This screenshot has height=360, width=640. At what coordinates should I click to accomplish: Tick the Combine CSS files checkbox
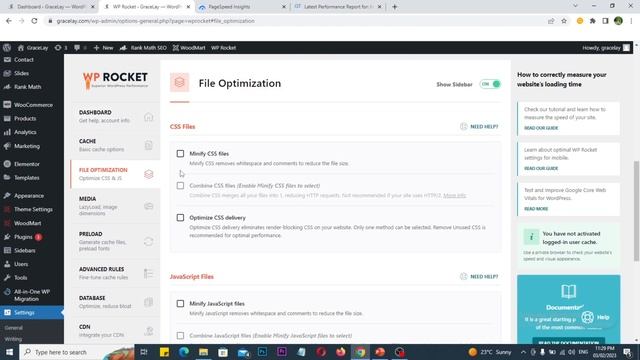(x=180, y=186)
